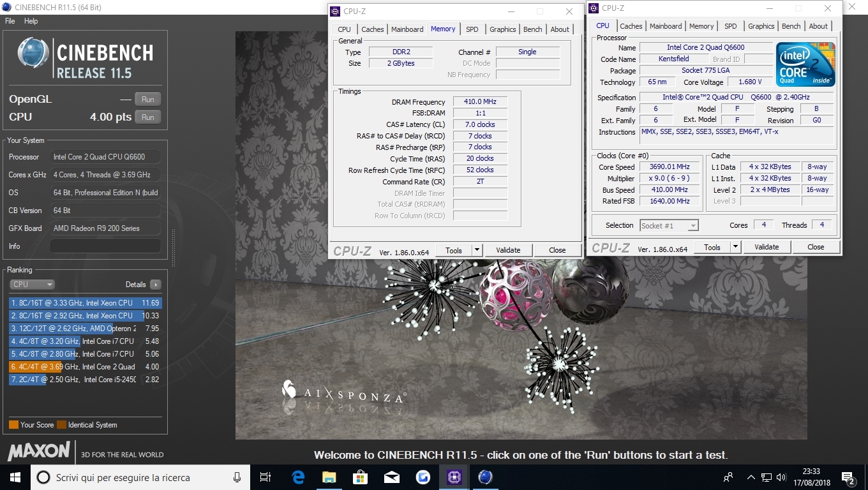This screenshot has height=490, width=868.
Task: Click the Identical System legend swatch
Action: (61, 425)
